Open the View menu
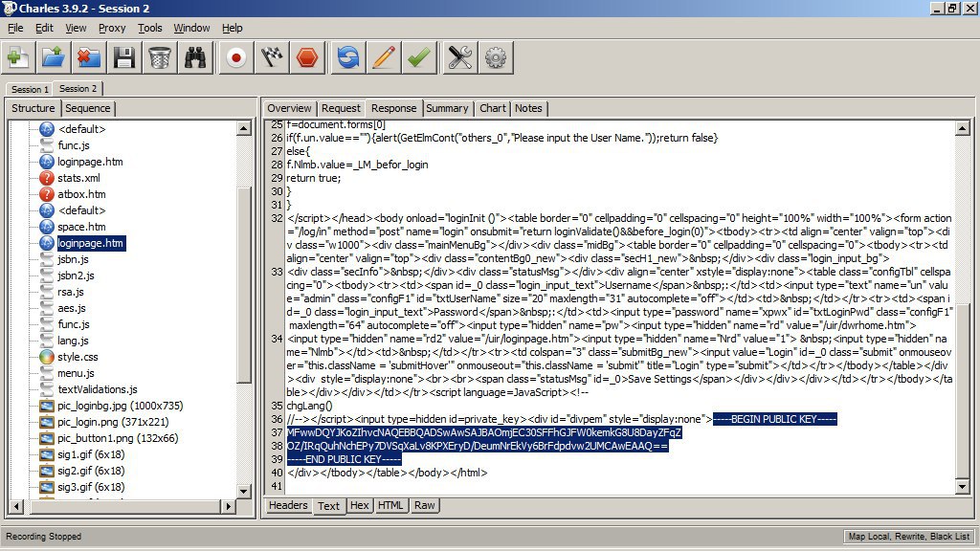The image size is (980, 551). click(76, 28)
